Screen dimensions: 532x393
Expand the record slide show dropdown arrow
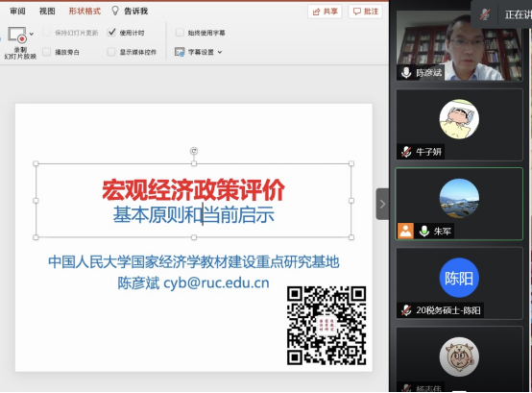(32, 34)
